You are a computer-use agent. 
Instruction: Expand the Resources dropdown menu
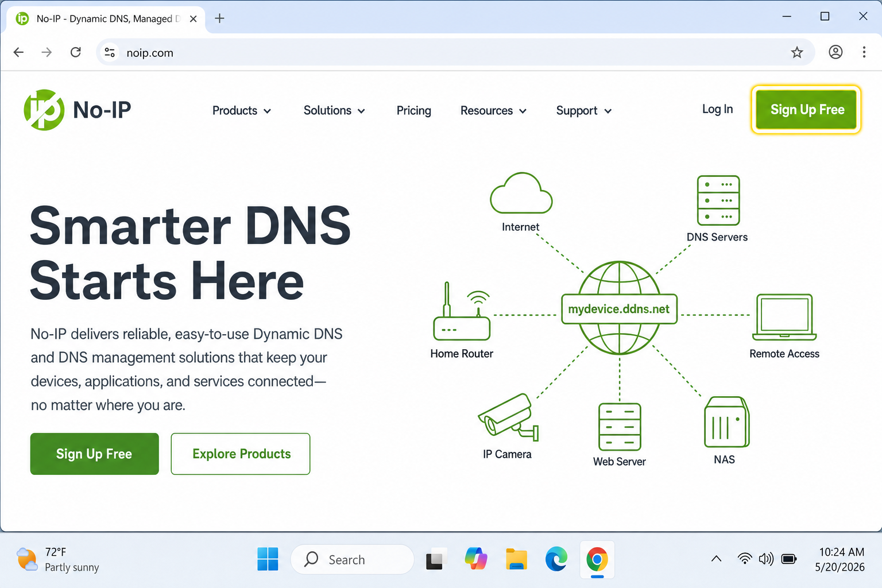(494, 110)
